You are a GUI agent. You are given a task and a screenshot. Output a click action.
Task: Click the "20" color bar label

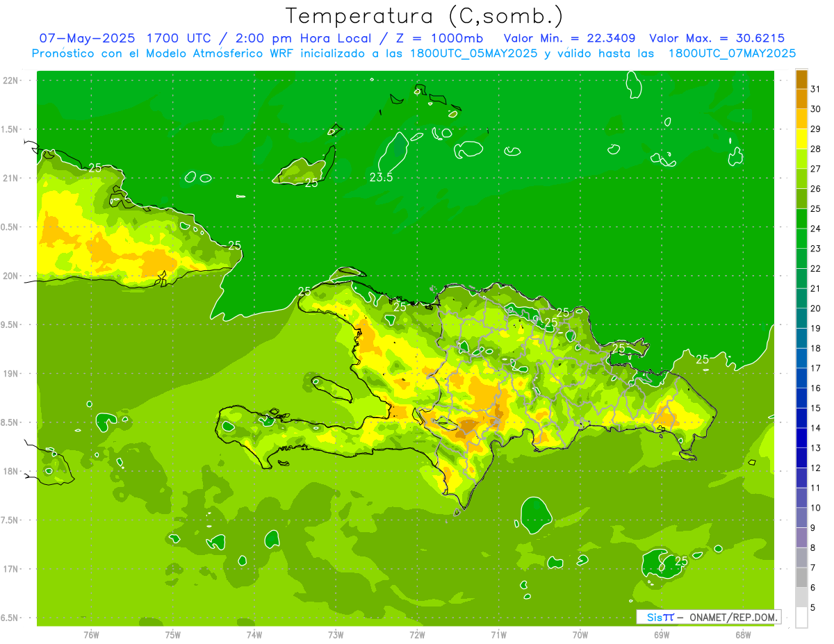point(816,308)
